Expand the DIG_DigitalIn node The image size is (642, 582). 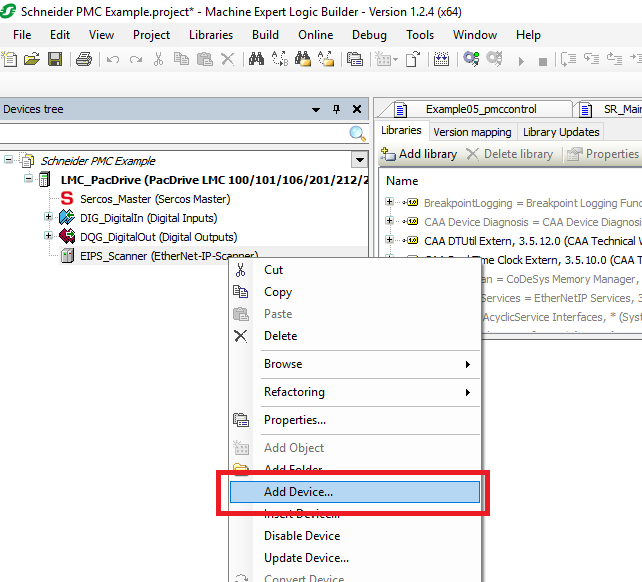click(x=48, y=217)
